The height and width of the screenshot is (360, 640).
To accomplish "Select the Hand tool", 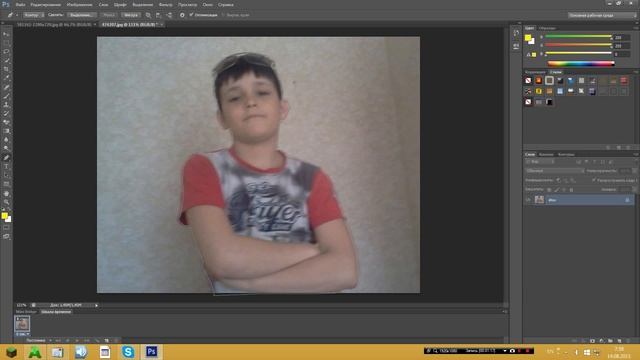I will click(x=6, y=193).
